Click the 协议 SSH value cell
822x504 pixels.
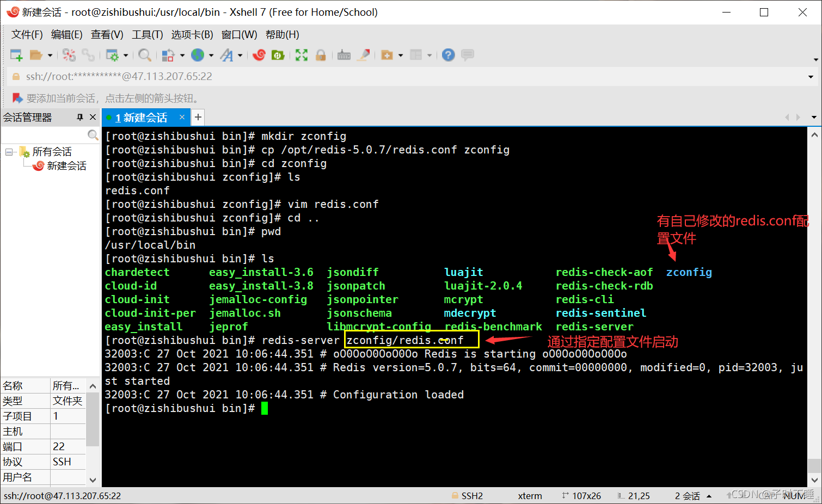(68, 462)
